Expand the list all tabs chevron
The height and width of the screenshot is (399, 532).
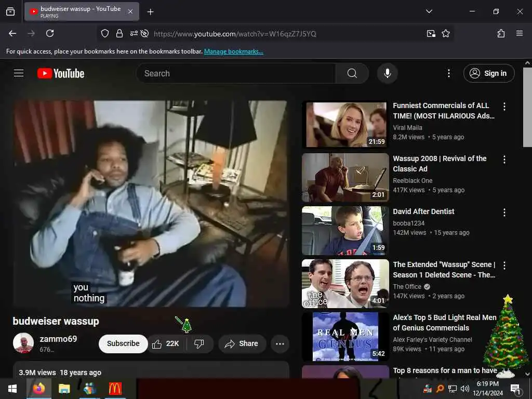(x=429, y=11)
